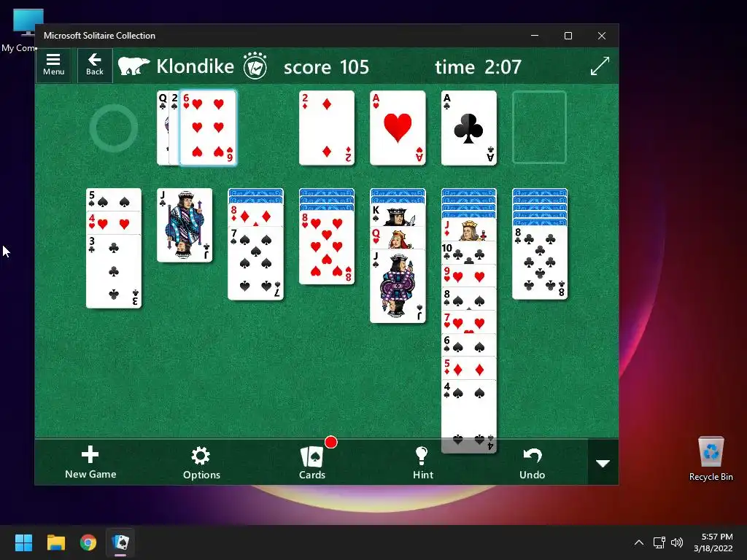Minimize the Solitaire window

[535, 36]
